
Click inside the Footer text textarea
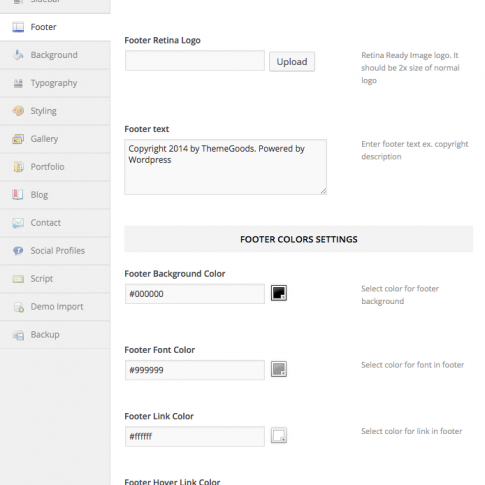point(225,167)
